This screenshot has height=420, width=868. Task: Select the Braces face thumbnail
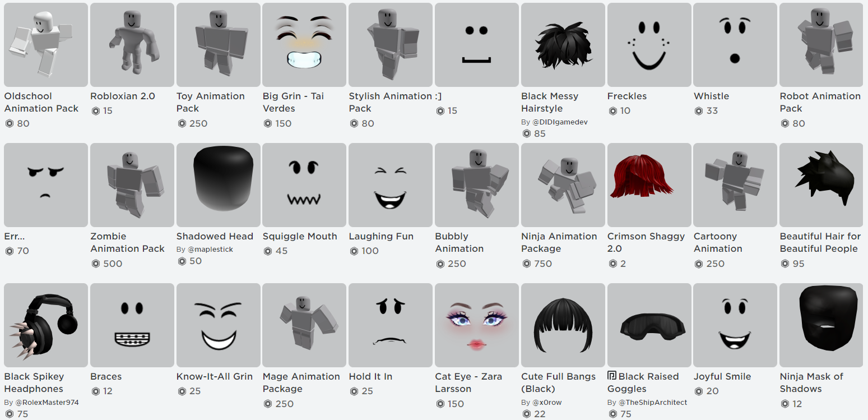point(132,325)
